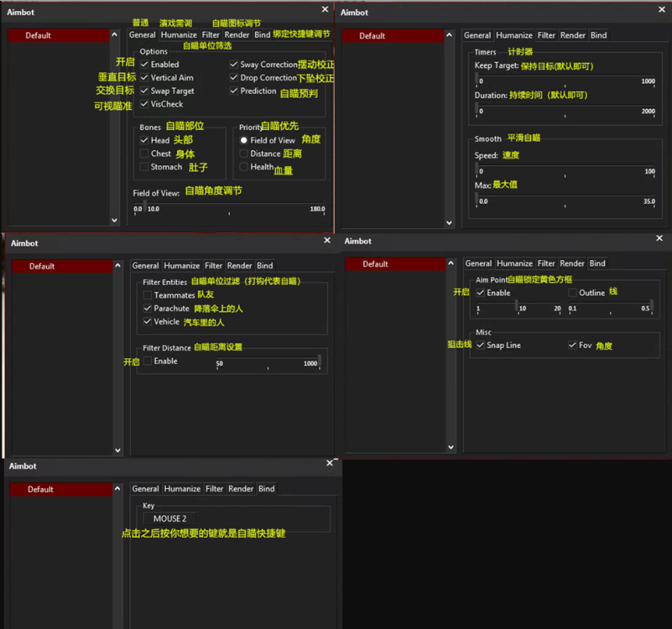Close the Aimbot window showing Timers settings

click(x=659, y=11)
